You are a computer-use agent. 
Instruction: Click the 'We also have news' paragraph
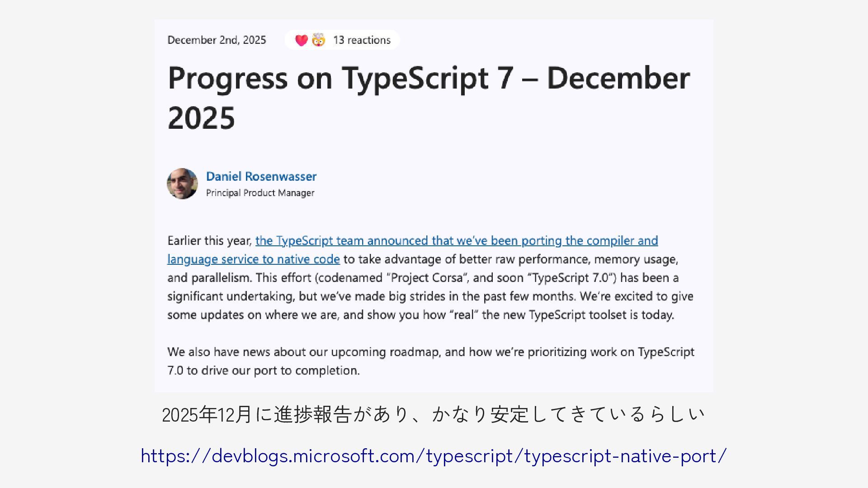[430, 352]
